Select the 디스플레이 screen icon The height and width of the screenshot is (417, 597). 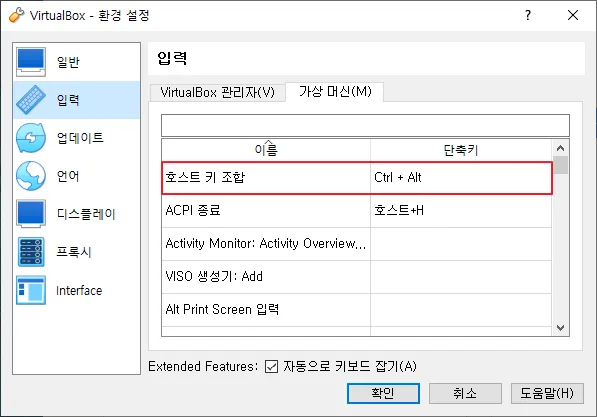[31, 214]
